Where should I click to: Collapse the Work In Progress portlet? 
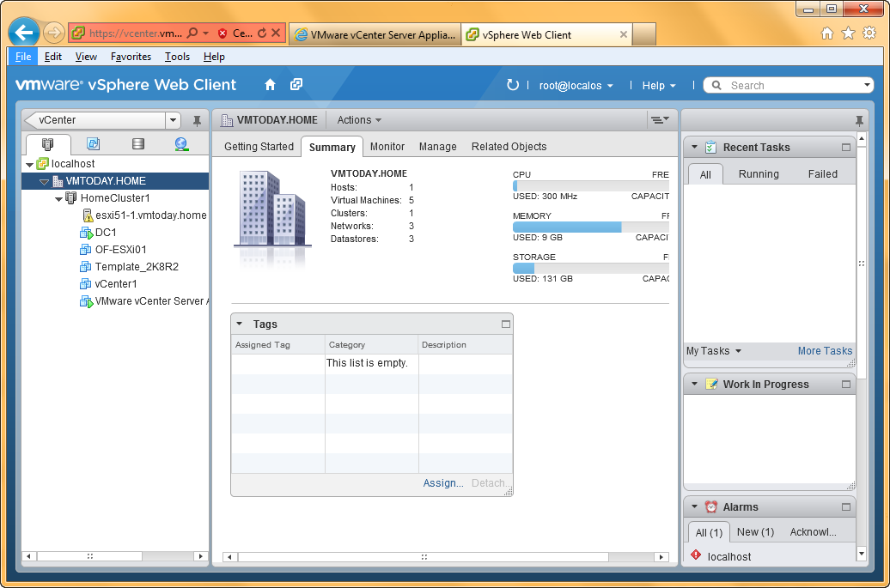(x=694, y=384)
